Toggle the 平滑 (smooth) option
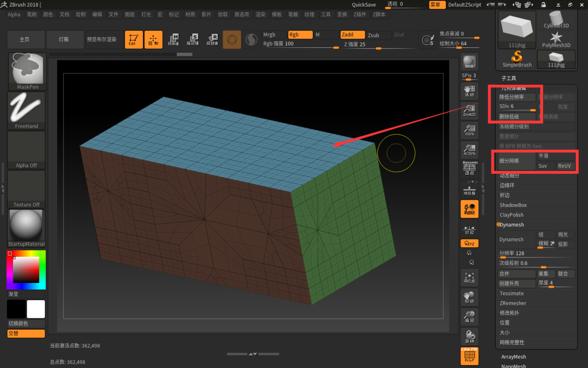The image size is (588, 368). pyautogui.click(x=556, y=156)
